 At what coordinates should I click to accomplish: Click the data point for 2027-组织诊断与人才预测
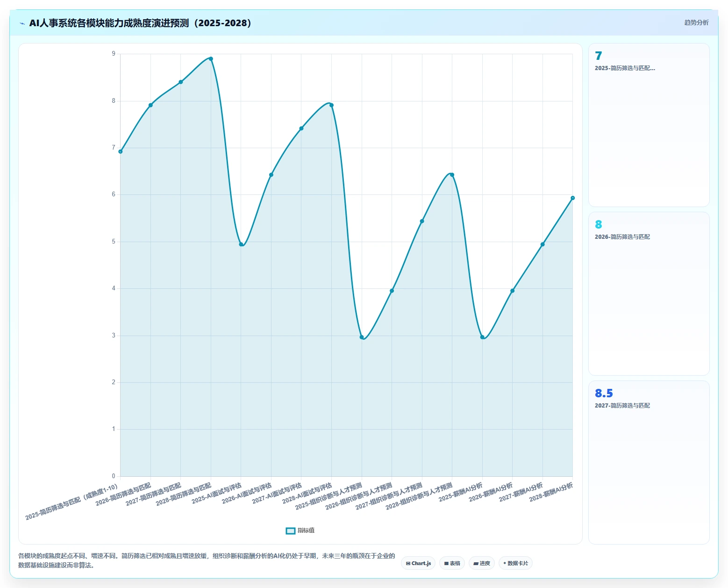pos(422,221)
